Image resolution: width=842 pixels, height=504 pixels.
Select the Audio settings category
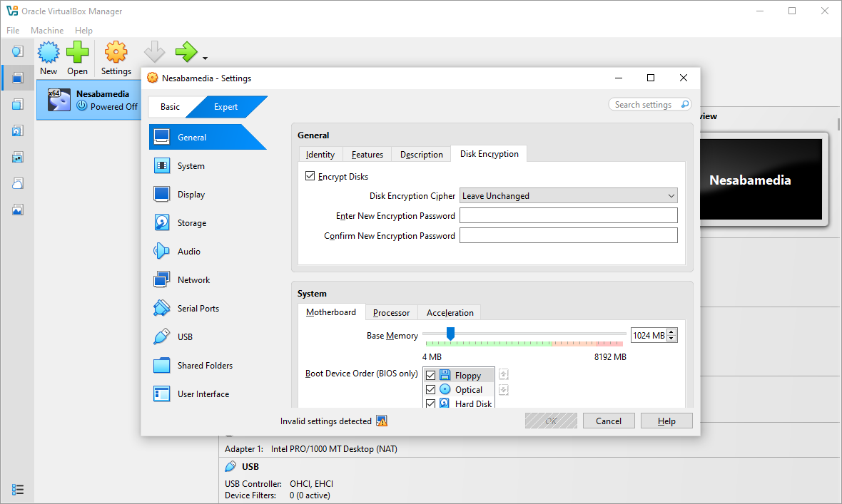click(188, 252)
